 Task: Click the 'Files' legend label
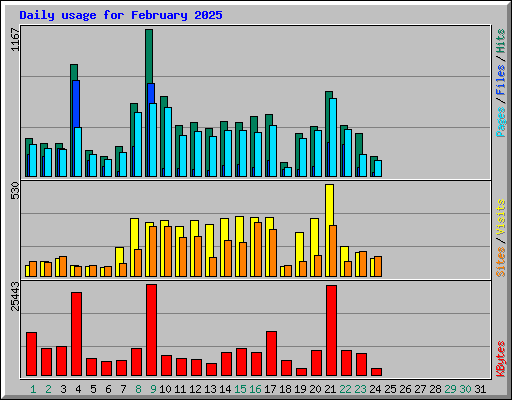(x=501, y=80)
